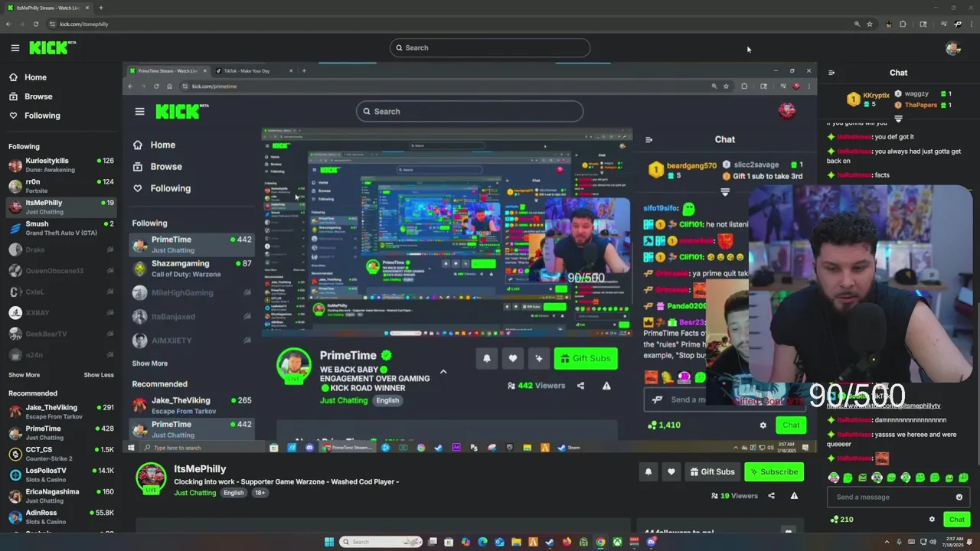
Task: Share the ItsMePhilly stream
Action: coord(771,496)
